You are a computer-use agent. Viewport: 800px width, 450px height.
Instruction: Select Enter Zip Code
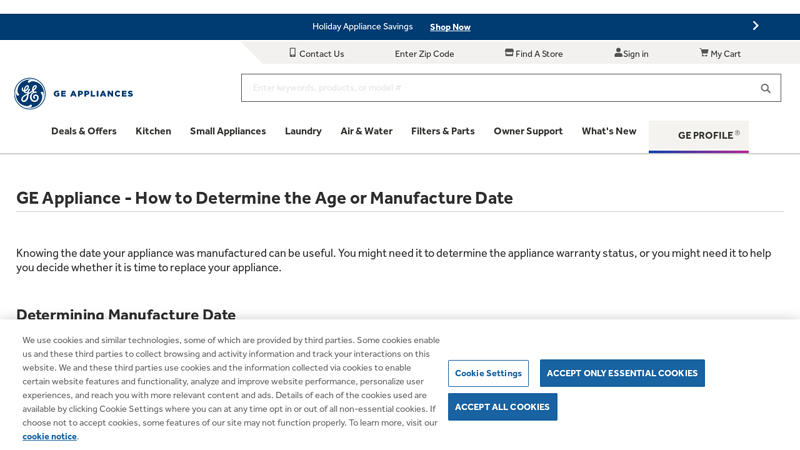[424, 54]
